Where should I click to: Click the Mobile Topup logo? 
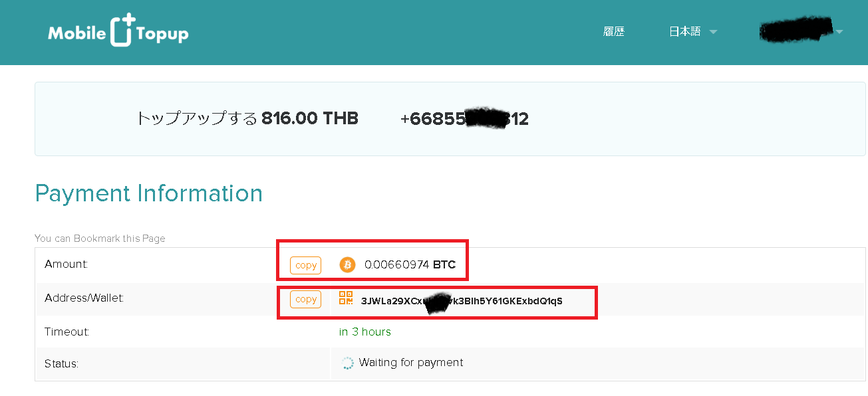coord(118,31)
